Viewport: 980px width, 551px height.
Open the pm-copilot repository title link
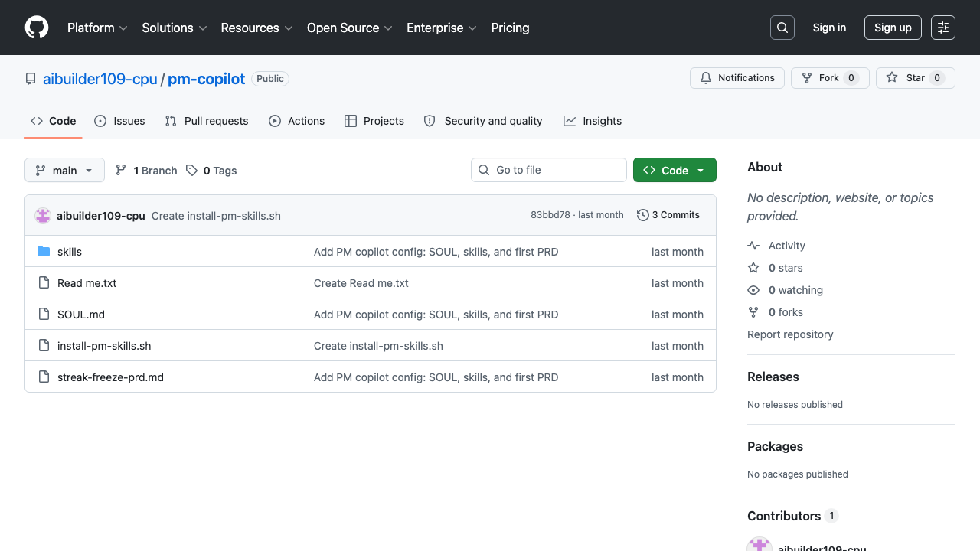207,79
